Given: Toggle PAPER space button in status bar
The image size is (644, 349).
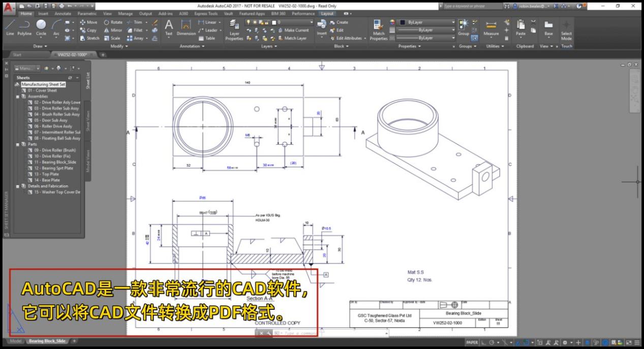Looking at the screenshot, I should pos(472,342).
